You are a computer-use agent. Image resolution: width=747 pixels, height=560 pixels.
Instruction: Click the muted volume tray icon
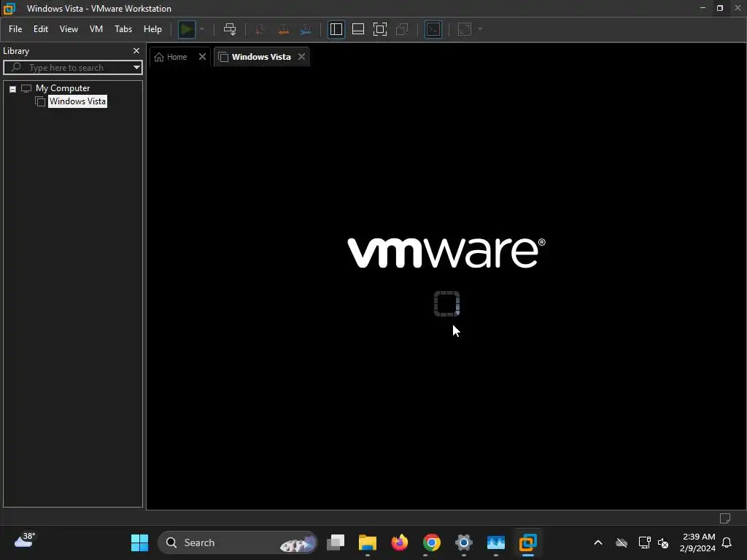(662, 542)
